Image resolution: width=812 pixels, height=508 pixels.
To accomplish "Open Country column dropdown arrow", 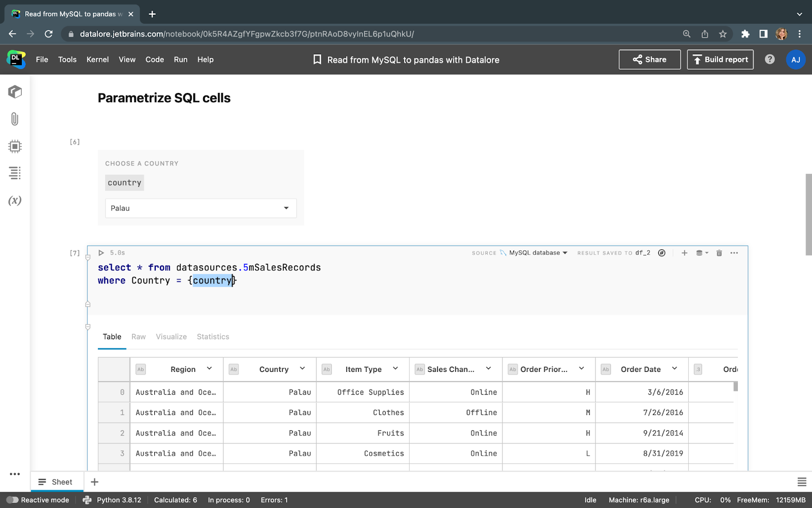I will (x=302, y=369).
